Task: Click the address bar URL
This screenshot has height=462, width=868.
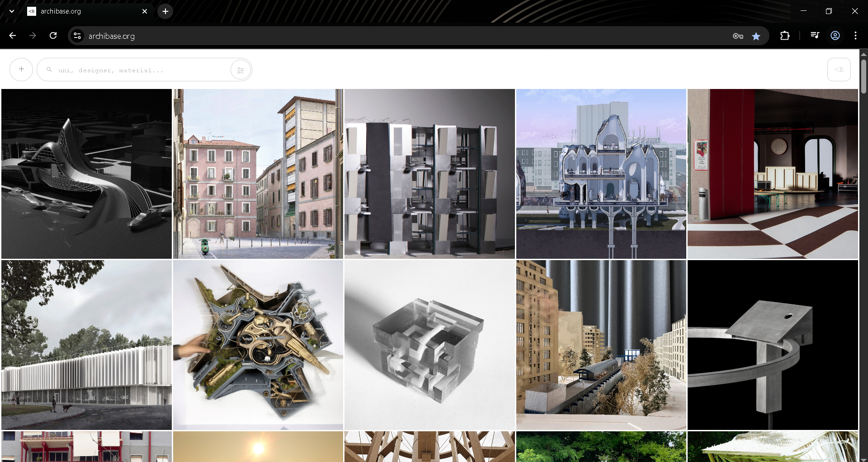Action: tap(112, 36)
